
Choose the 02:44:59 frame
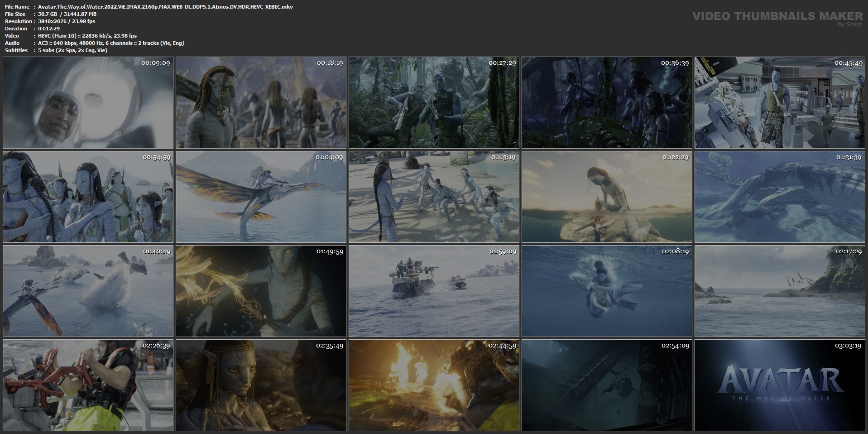point(434,386)
